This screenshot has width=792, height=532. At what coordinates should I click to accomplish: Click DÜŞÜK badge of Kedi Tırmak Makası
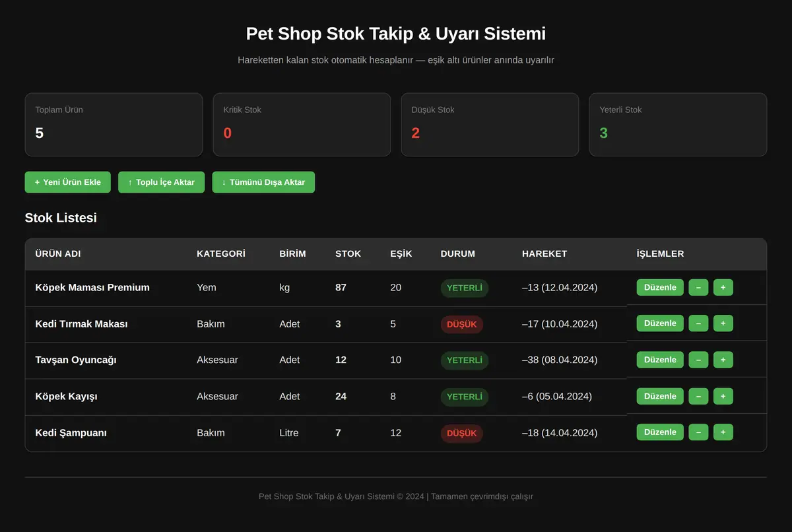pos(462,324)
